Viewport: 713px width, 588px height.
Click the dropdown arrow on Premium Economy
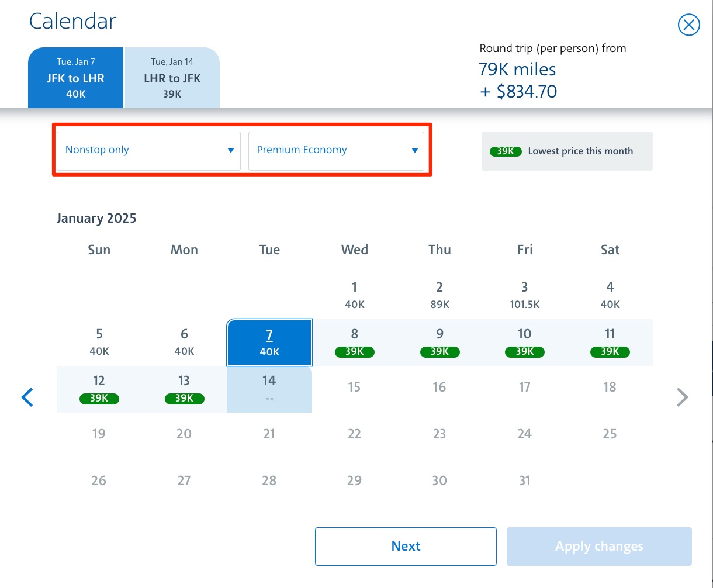[x=414, y=150]
